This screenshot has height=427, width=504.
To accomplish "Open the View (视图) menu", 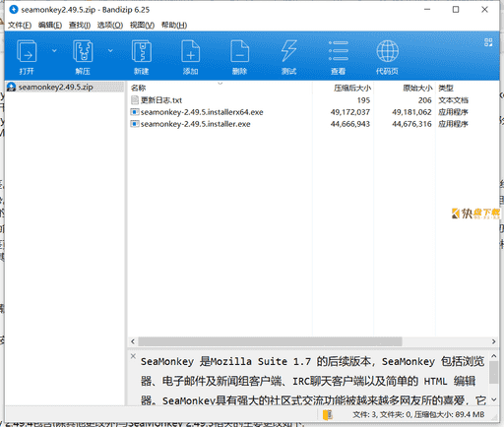I will (142, 26).
